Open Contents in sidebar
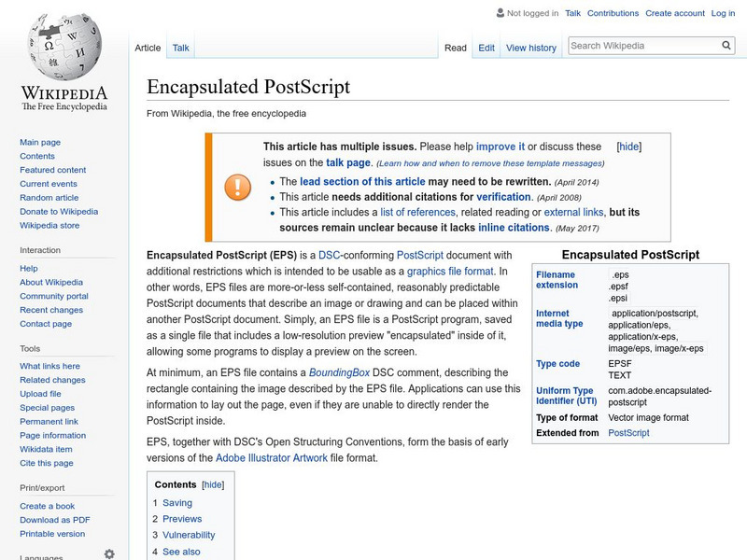Image resolution: width=747 pixels, height=560 pixels. (37, 156)
